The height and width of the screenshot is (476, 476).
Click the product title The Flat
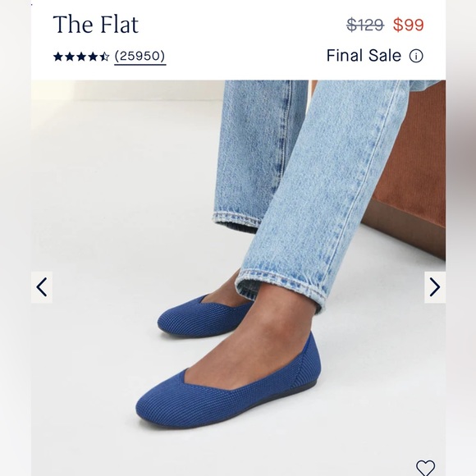[96, 25]
